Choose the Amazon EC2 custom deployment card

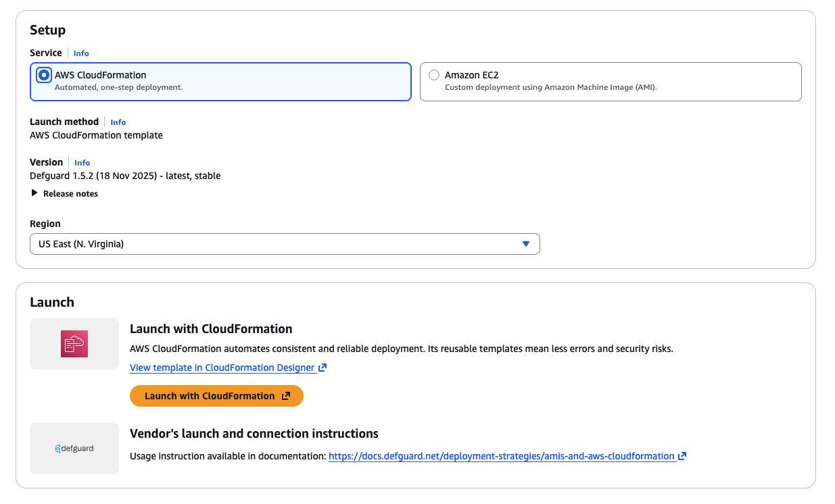[x=610, y=82]
